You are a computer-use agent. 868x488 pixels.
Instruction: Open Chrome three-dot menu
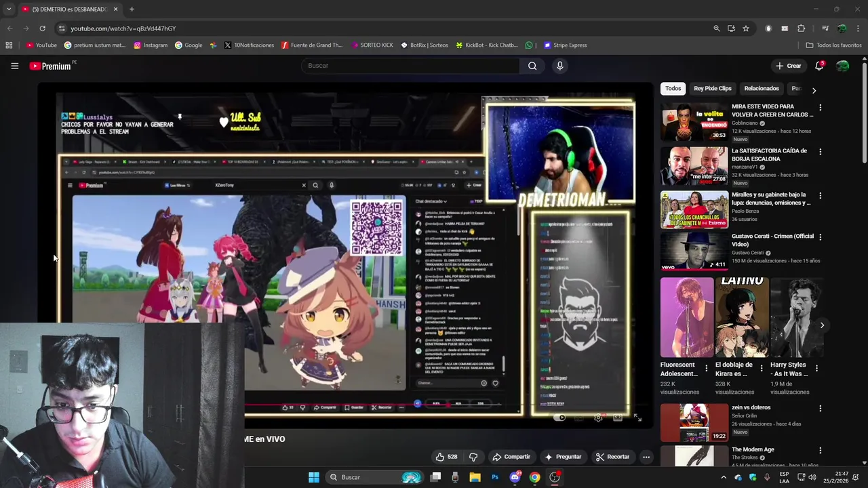858,28
